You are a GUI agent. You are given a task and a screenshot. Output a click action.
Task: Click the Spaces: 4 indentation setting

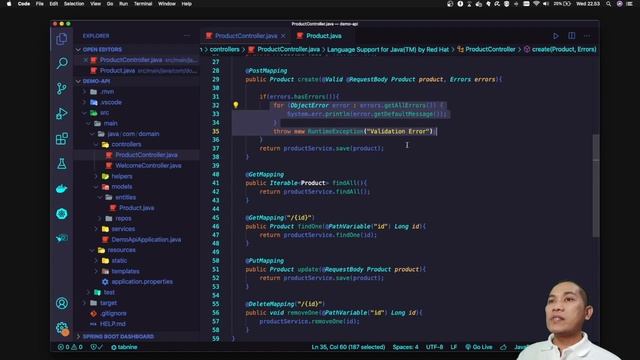[x=405, y=347]
